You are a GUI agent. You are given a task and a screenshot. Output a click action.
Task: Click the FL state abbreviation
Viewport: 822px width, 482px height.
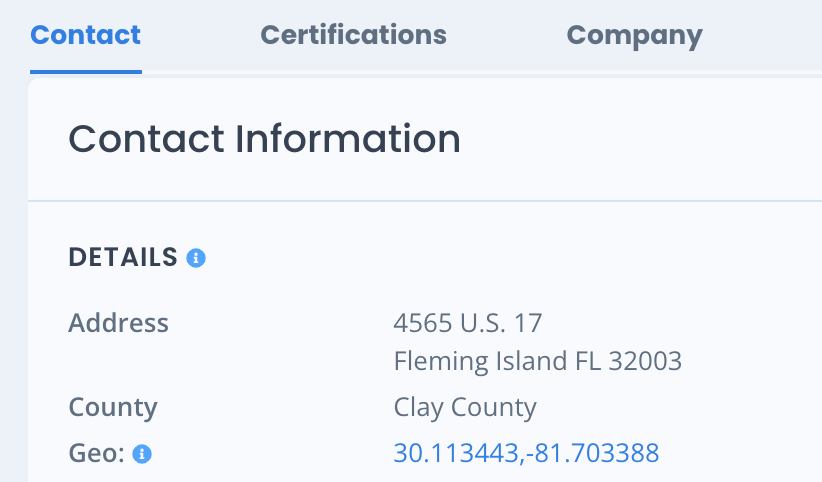pyautogui.click(x=588, y=361)
